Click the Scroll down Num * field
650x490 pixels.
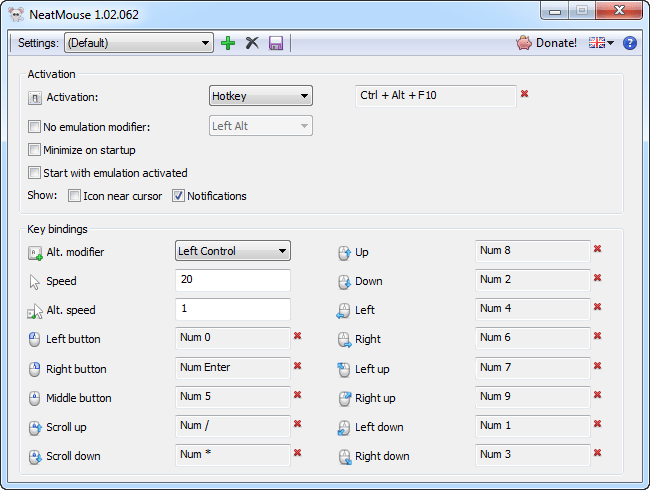[233, 455]
